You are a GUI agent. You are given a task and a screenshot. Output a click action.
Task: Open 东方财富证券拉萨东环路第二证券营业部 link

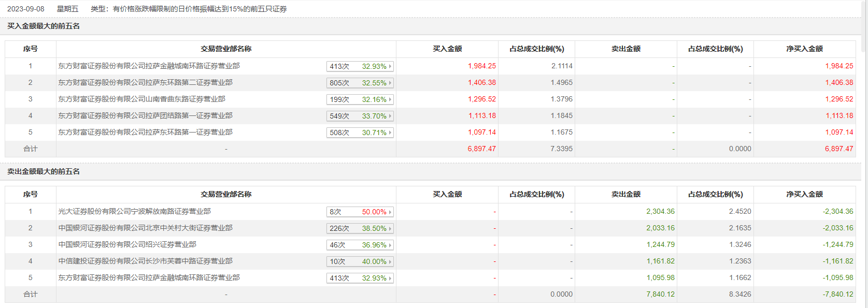(x=145, y=82)
